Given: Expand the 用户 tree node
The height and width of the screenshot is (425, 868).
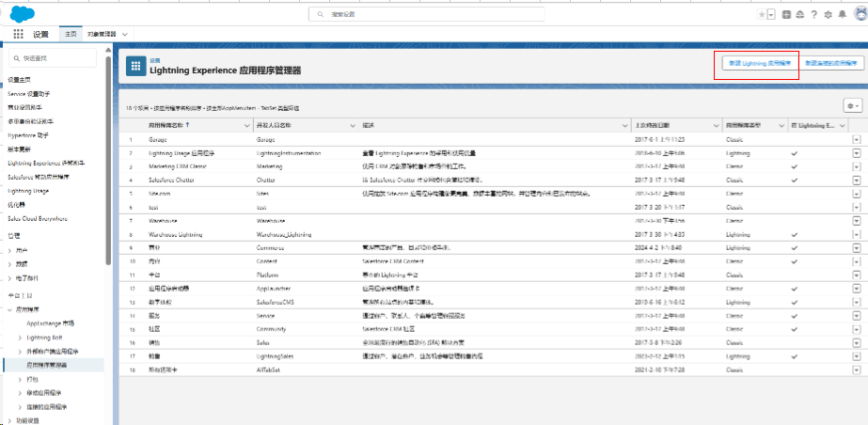Looking at the screenshot, I should [x=10, y=250].
